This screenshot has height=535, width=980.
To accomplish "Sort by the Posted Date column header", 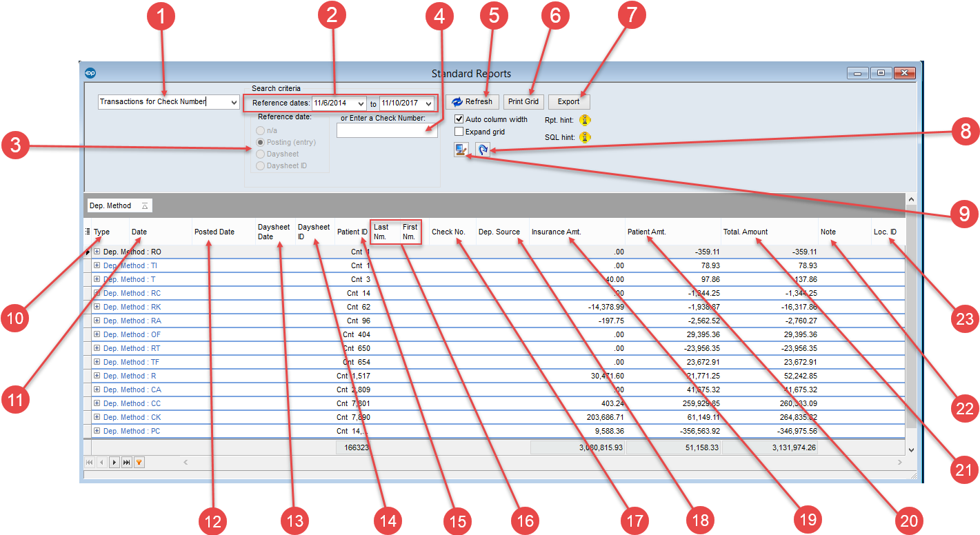I will [x=223, y=232].
